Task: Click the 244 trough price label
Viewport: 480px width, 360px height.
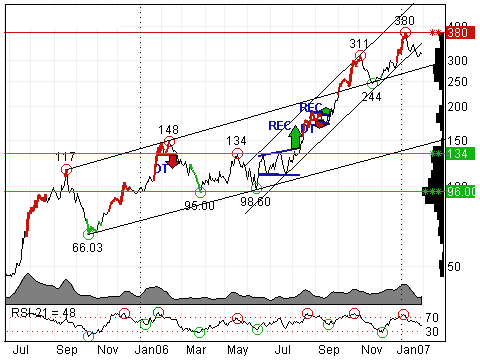Action: coord(371,97)
